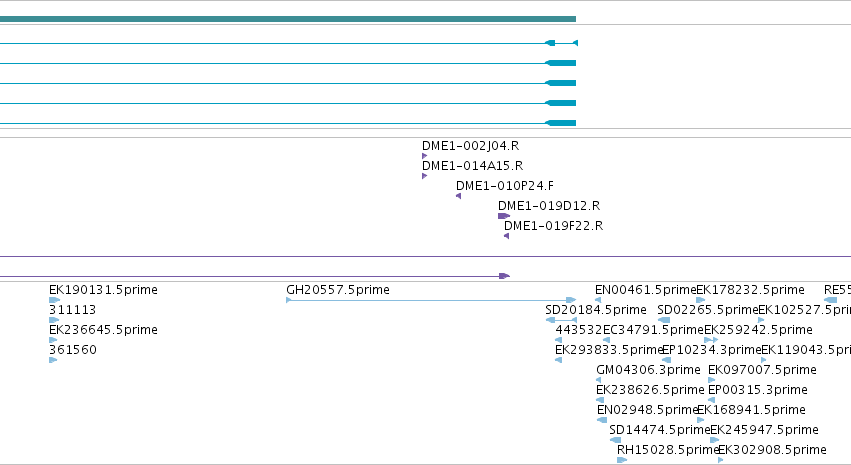Image resolution: width=851 pixels, height=465 pixels.
Task: Click the GH20557.5prime label
Action: [338, 290]
